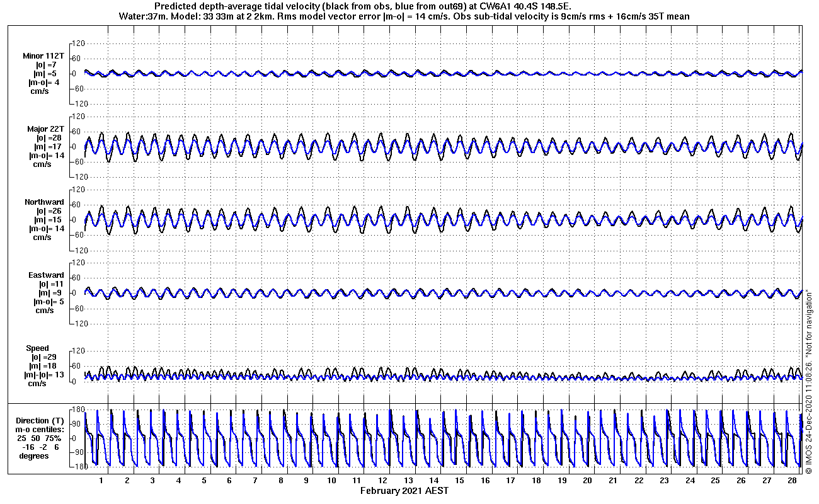This screenshot has height=504, width=819.
Task: Click the '|m-o|= 5' value under Eastward
Action: pyautogui.click(x=49, y=302)
